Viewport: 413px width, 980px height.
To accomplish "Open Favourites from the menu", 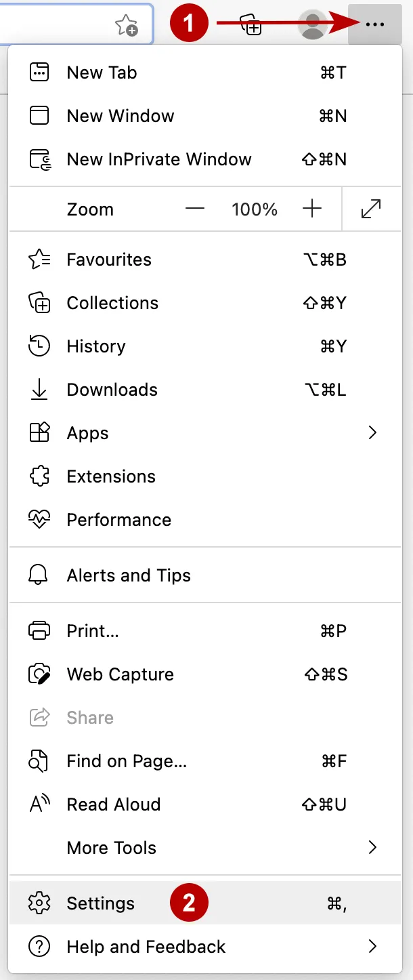I will (x=108, y=260).
